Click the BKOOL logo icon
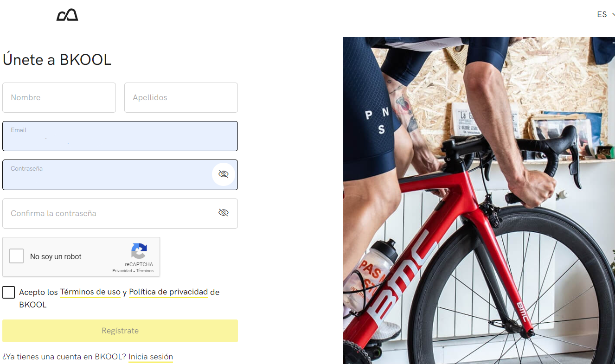 pos(67,15)
